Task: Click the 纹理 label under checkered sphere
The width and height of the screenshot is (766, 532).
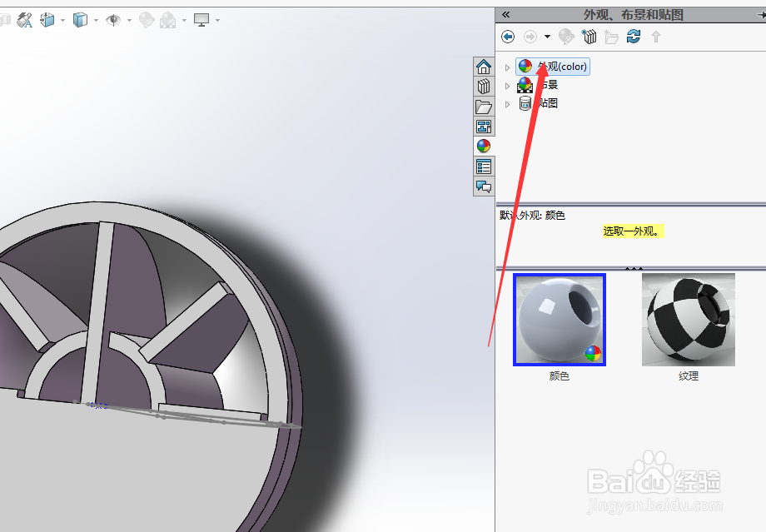Action: click(x=689, y=376)
